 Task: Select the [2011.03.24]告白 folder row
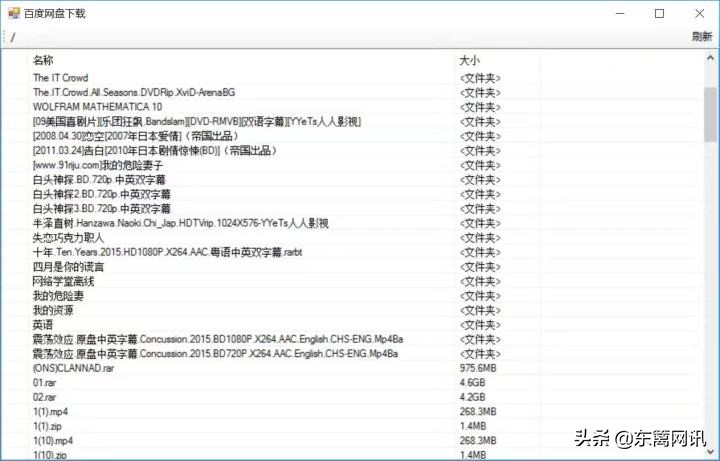click(155, 151)
